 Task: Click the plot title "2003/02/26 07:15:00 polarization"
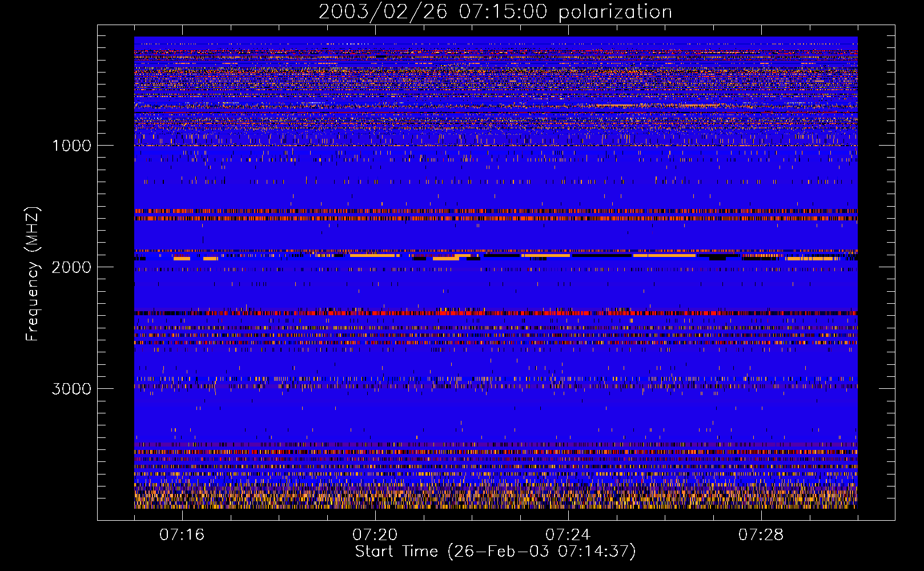click(495, 12)
